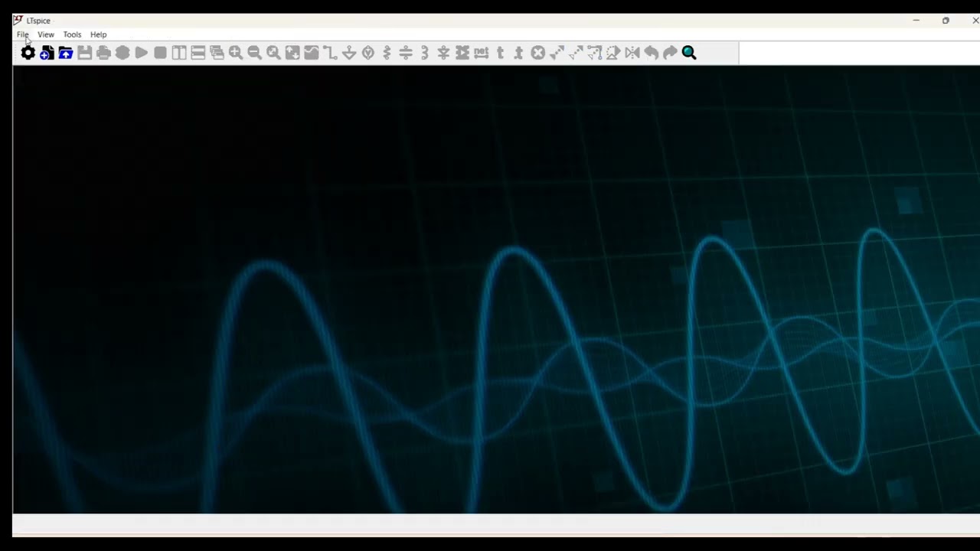Start the simulation with the Run arrow

(142, 53)
